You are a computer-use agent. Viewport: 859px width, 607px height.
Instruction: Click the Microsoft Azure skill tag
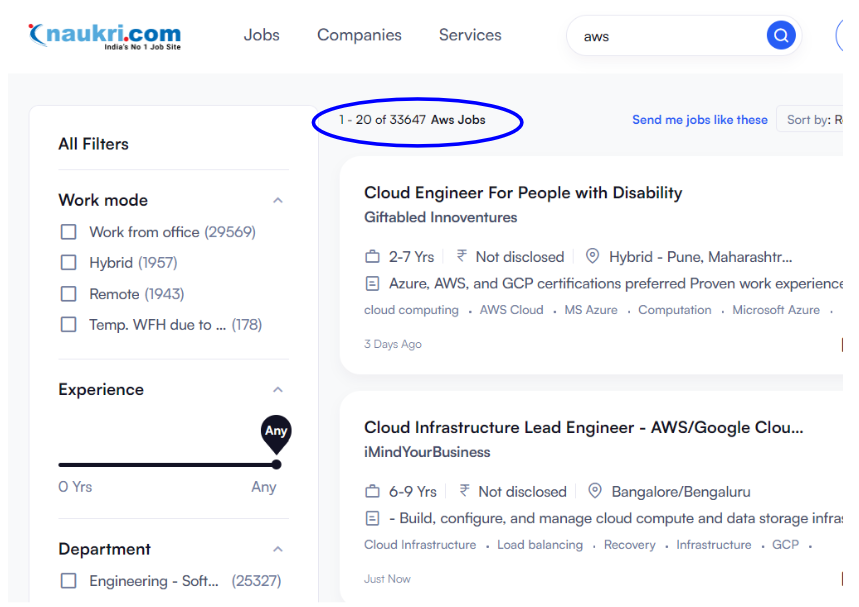776,310
